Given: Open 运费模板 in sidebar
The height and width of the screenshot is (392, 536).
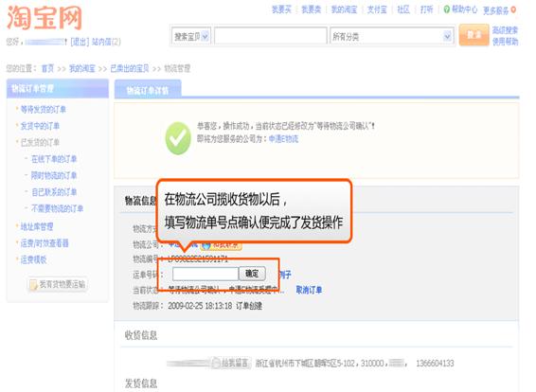Looking at the screenshot, I should (x=33, y=259).
